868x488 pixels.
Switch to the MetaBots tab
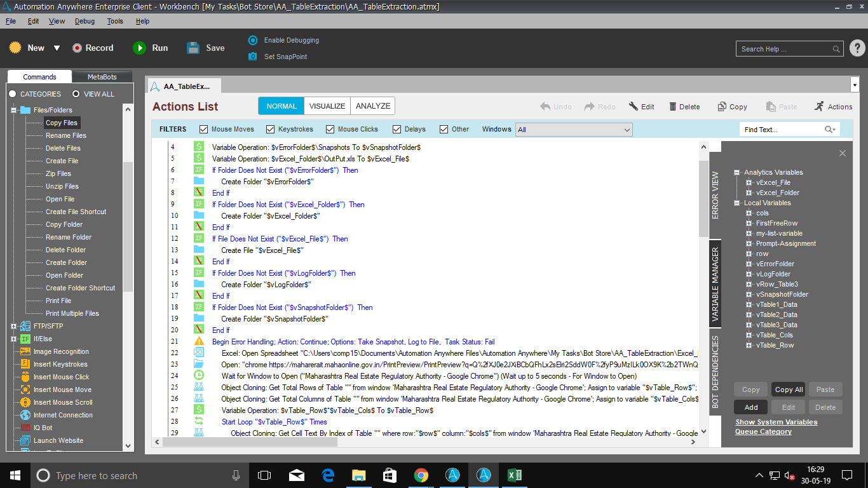[102, 77]
